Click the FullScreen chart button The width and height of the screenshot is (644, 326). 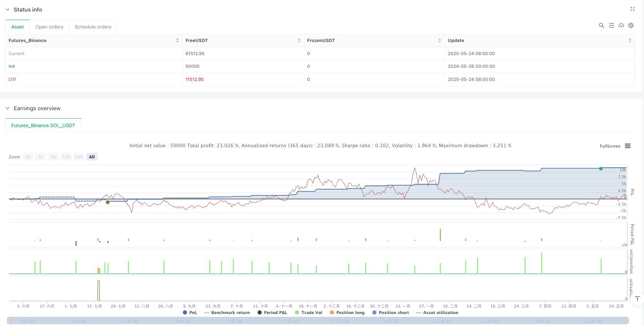[610, 146]
